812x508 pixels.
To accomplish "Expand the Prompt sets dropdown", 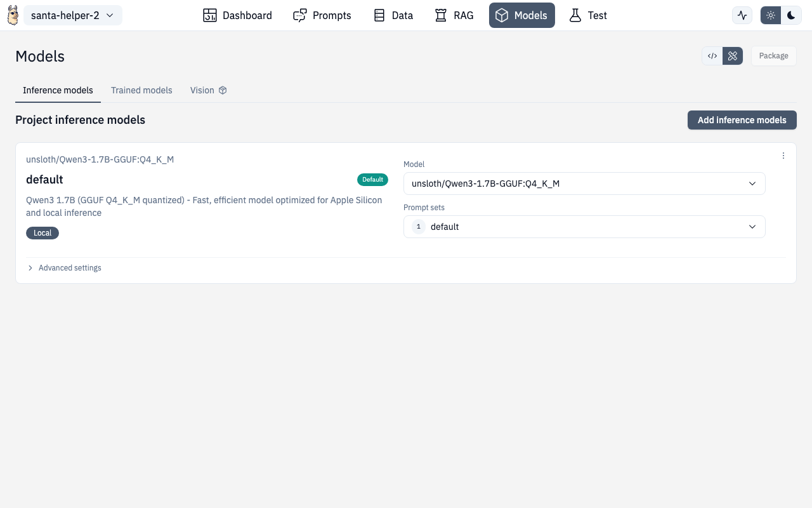I will coord(584,227).
